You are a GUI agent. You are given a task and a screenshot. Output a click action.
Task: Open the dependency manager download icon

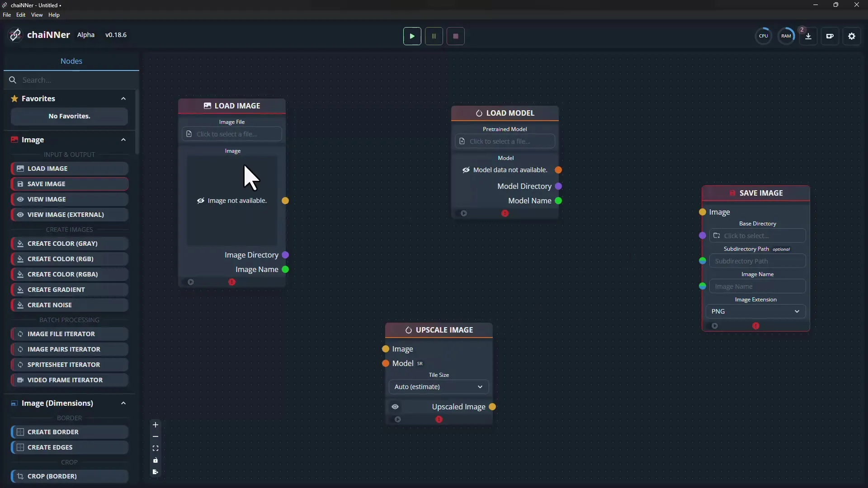point(808,36)
